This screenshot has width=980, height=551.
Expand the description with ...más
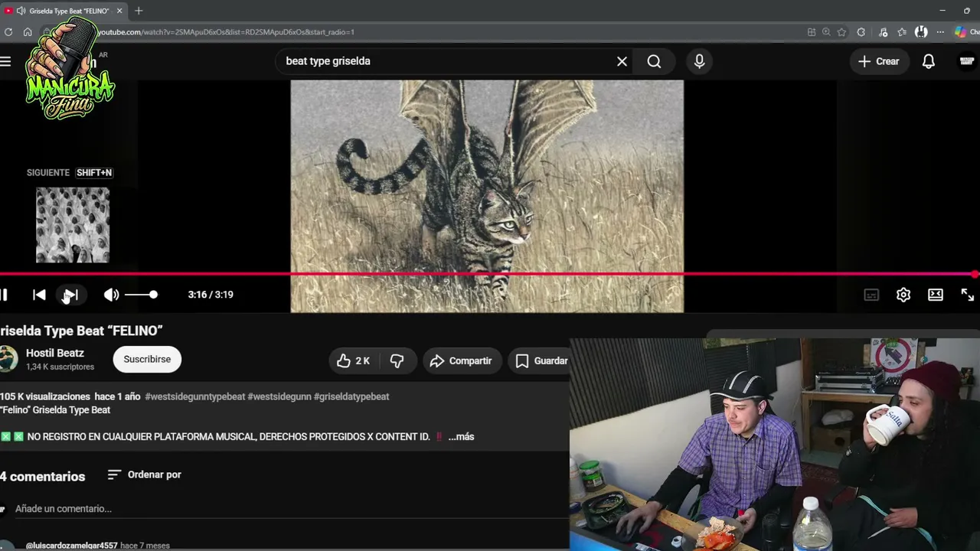coord(461,437)
